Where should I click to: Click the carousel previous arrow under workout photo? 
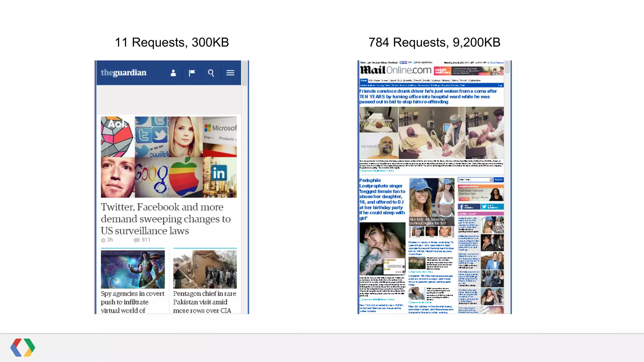(410, 232)
